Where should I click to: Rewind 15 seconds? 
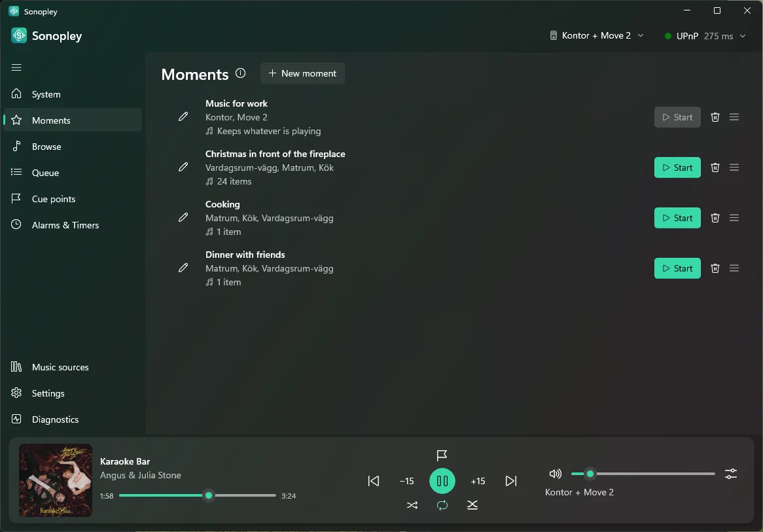[x=407, y=482]
